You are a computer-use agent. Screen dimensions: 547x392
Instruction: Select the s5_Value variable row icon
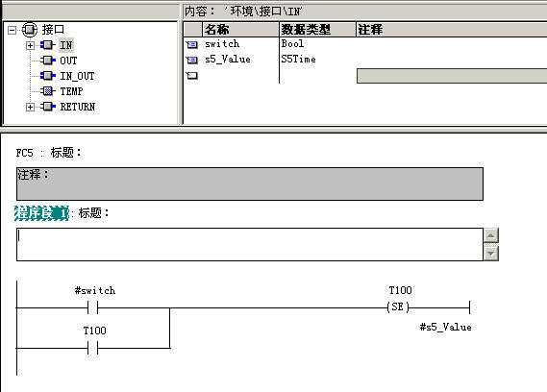(191, 60)
